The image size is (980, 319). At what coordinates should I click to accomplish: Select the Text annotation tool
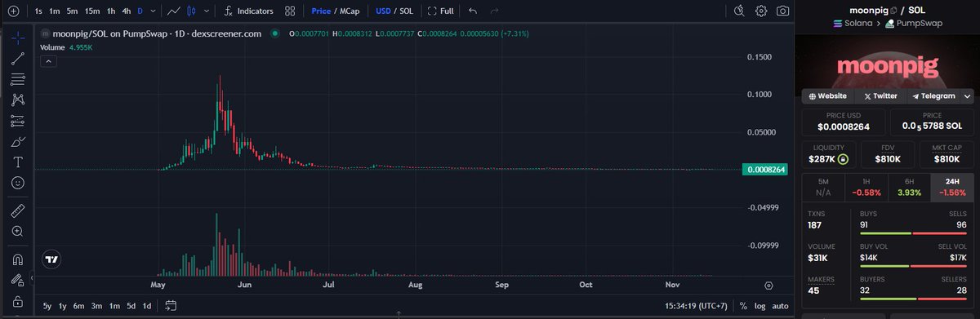pyautogui.click(x=17, y=162)
